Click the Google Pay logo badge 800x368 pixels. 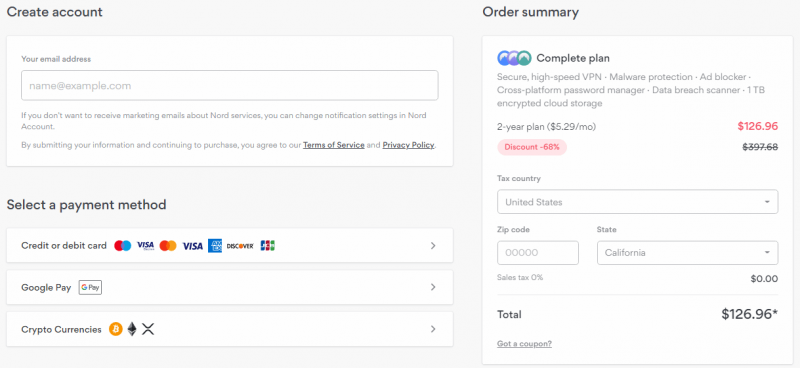pyautogui.click(x=90, y=287)
